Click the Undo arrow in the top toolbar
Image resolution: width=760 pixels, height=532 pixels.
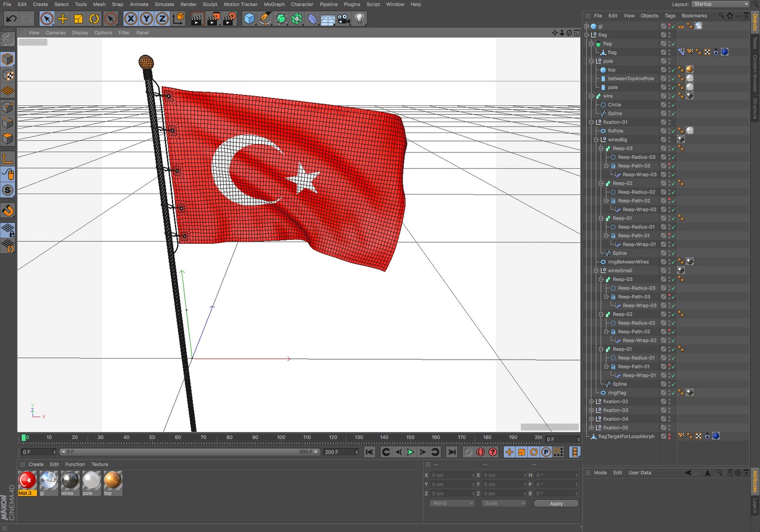coord(11,19)
